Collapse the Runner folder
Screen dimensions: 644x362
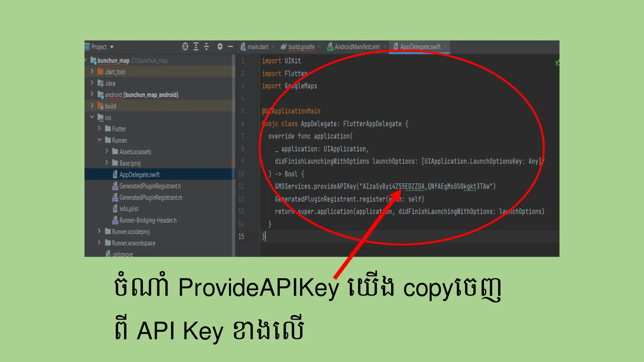pyautogui.click(x=99, y=140)
